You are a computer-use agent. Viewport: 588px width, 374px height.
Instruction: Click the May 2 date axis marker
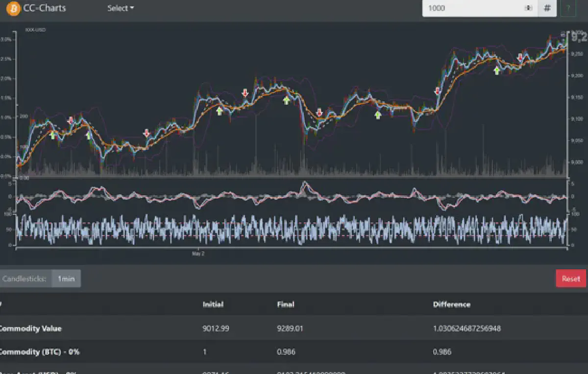coord(198,254)
